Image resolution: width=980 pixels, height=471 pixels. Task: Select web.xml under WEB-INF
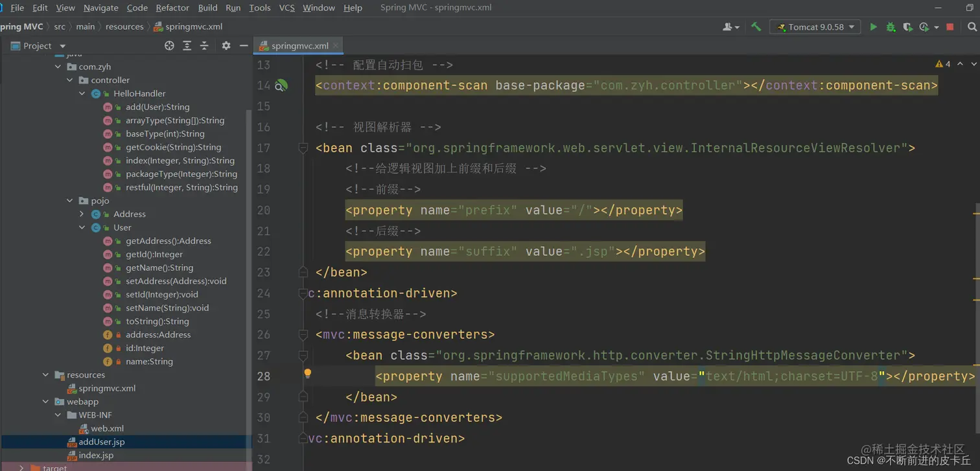107,429
